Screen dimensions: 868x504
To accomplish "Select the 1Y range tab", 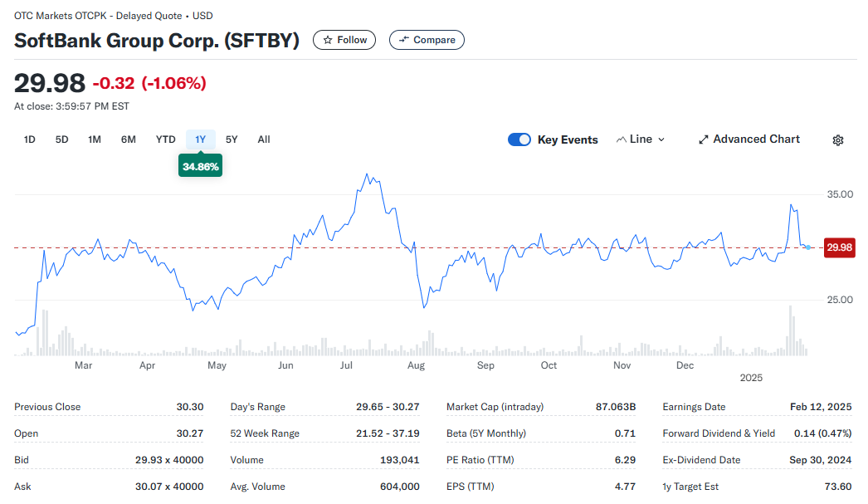I will coord(200,139).
